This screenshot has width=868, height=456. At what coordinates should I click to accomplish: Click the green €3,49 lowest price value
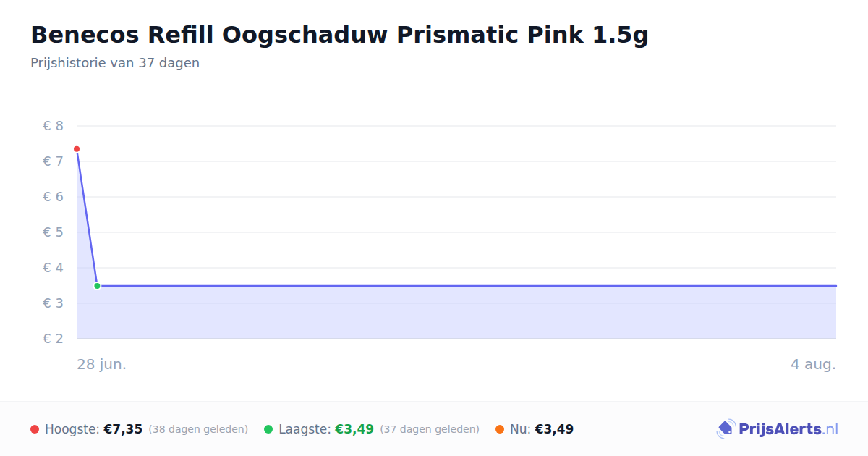tap(354, 429)
